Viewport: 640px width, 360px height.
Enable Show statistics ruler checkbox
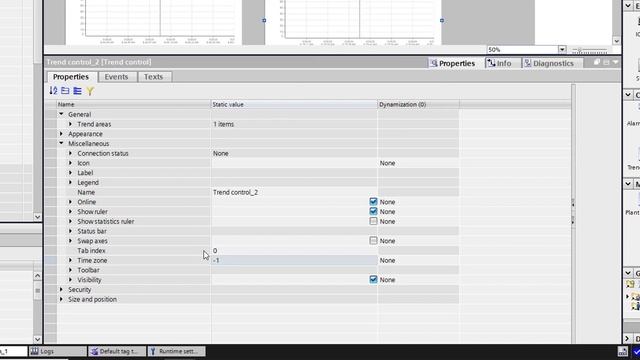tap(373, 221)
